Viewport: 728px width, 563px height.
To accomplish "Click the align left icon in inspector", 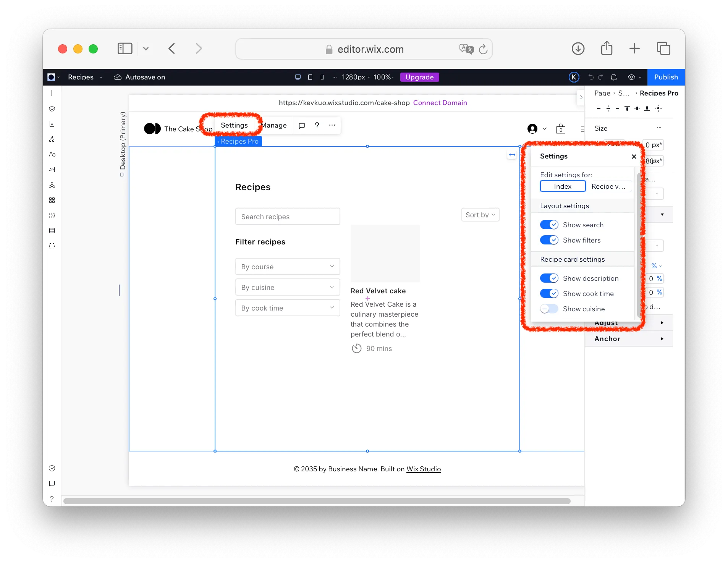I will pyautogui.click(x=598, y=108).
